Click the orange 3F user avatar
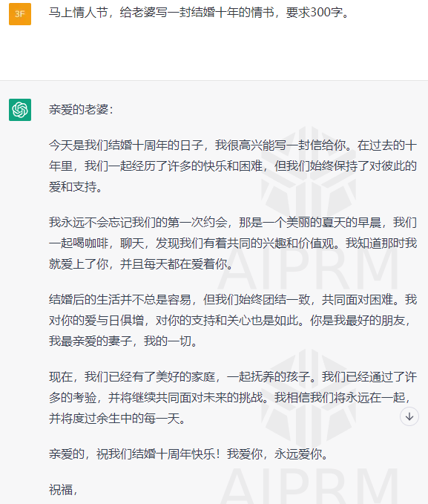Image resolution: width=428 pixels, height=504 pixels. (x=20, y=14)
